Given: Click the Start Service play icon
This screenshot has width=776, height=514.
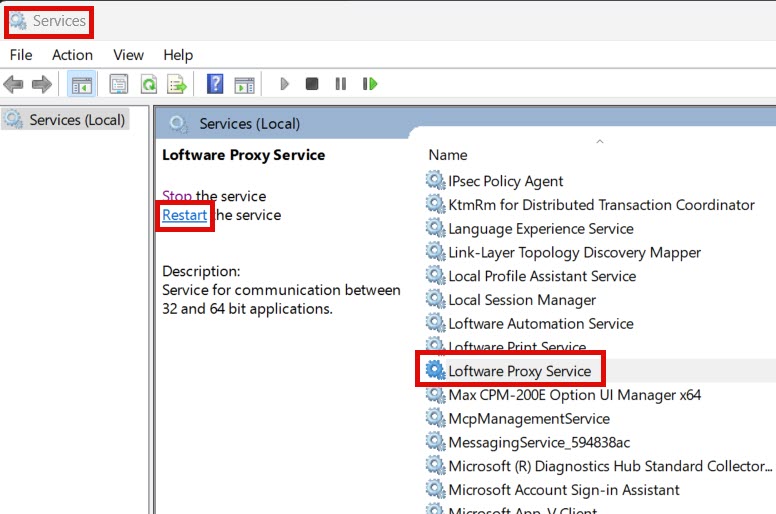Looking at the screenshot, I should (284, 84).
